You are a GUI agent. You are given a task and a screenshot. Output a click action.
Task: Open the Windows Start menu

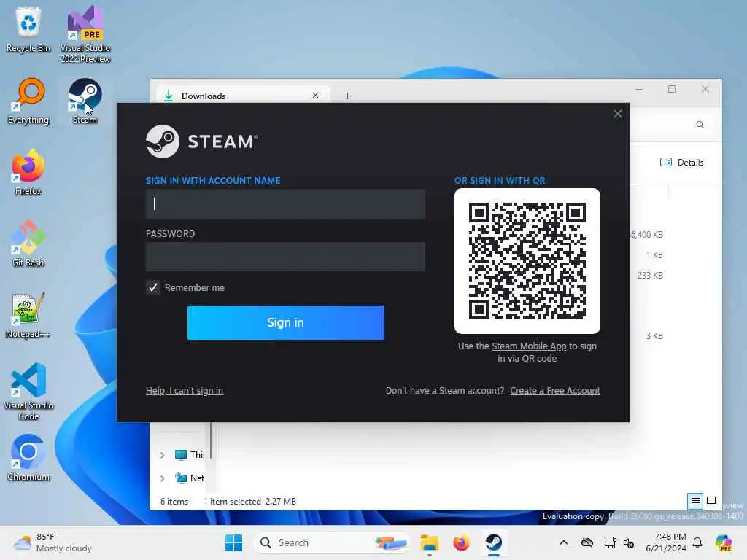(x=233, y=542)
